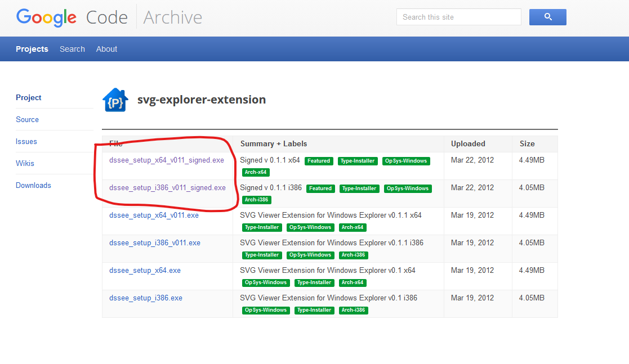The height and width of the screenshot is (364, 629).
Task: Download dssee_setup_i386_v011_signed.exe
Action: 167,187
